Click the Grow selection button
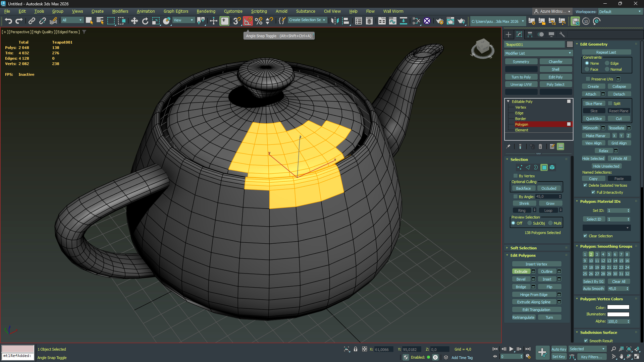This screenshot has height=362, width=644. (x=550, y=203)
